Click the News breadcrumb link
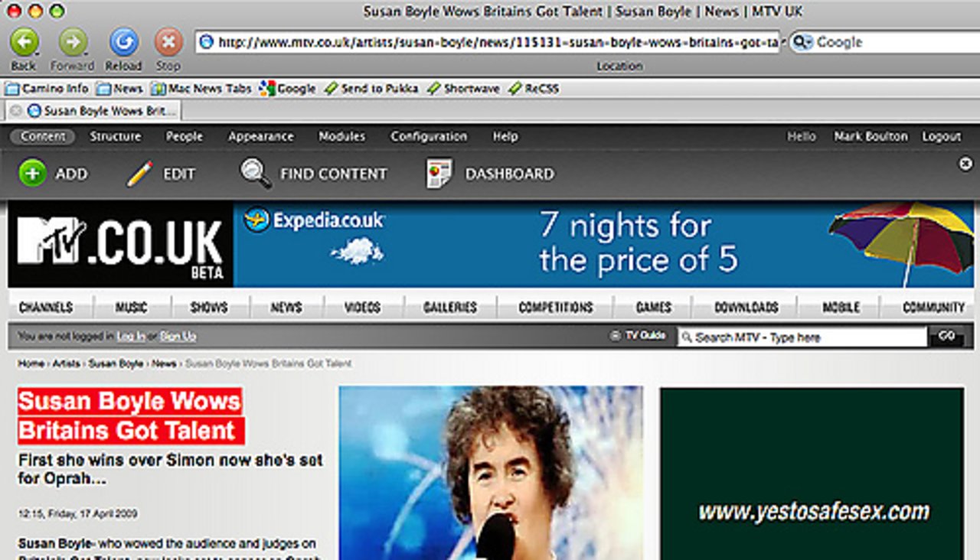Screen dimensions: 980x560 (x=164, y=364)
